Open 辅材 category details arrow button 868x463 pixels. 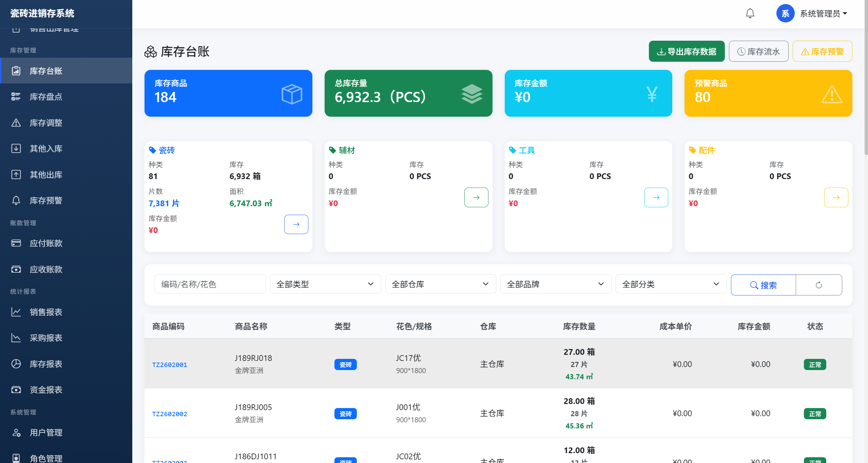point(476,197)
